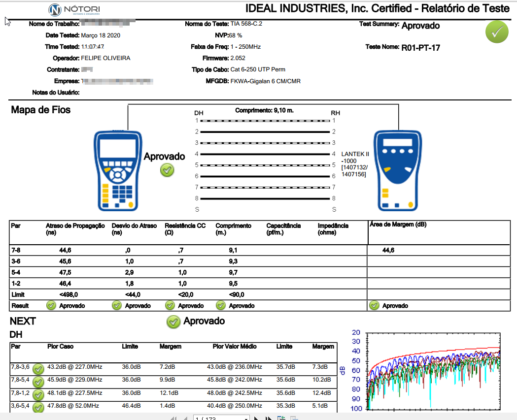
Task: Click the checkmark in Área de Margem result
Action: click(374, 305)
